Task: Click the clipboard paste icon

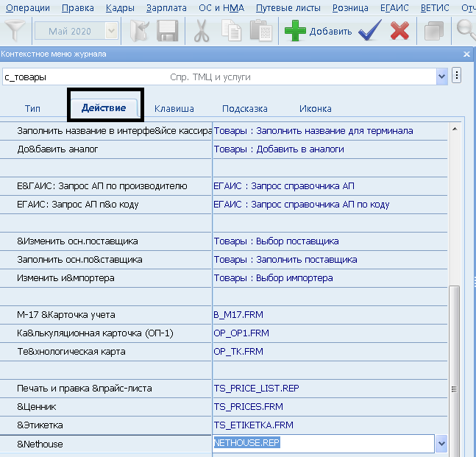Action: point(260,31)
